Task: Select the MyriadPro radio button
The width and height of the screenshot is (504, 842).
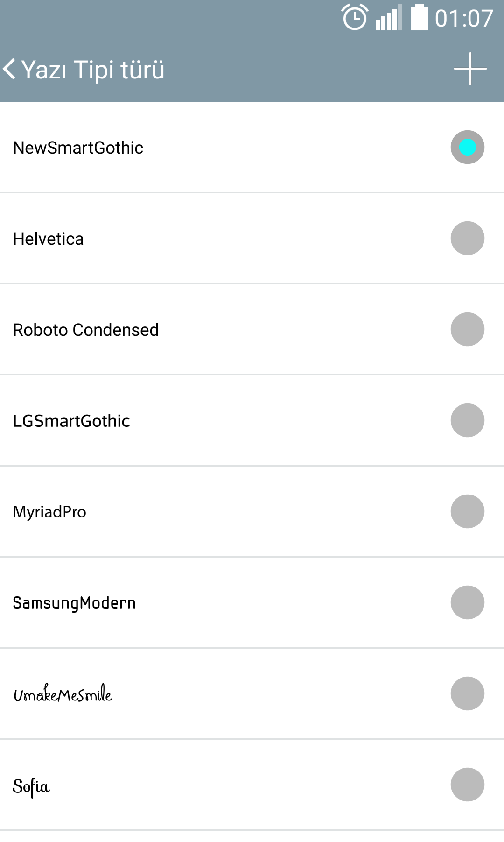Action: (467, 511)
